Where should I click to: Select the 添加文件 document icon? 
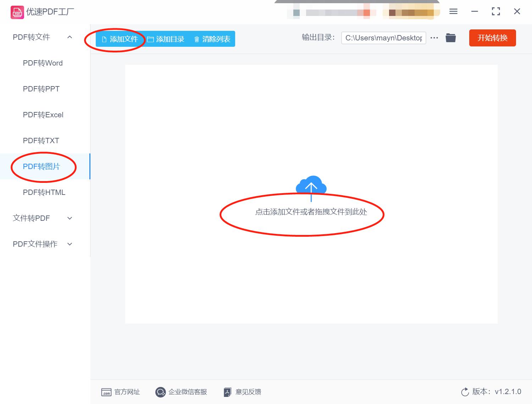tap(103, 39)
